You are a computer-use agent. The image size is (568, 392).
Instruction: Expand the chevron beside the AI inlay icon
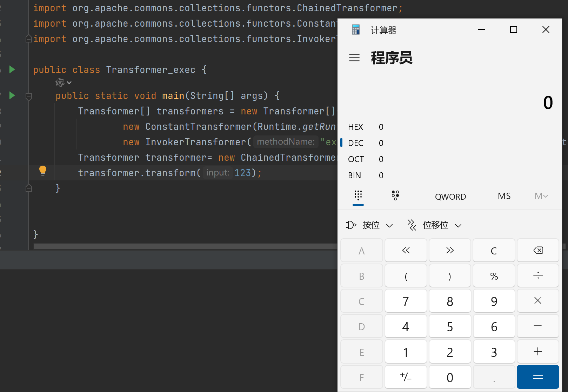[69, 83]
